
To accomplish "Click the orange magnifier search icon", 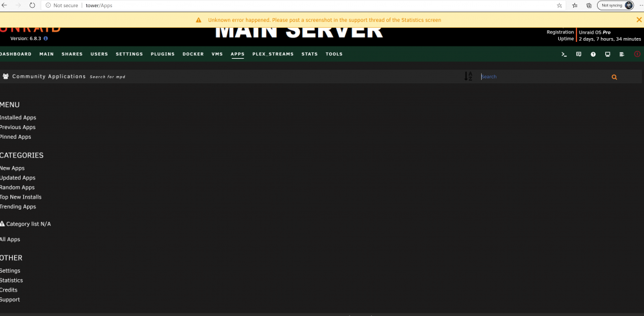I will [614, 77].
